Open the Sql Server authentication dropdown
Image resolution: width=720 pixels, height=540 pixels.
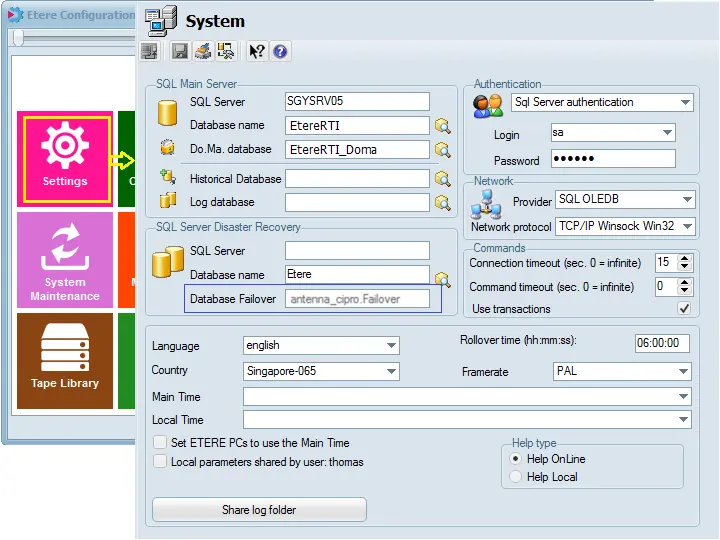[x=684, y=102]
